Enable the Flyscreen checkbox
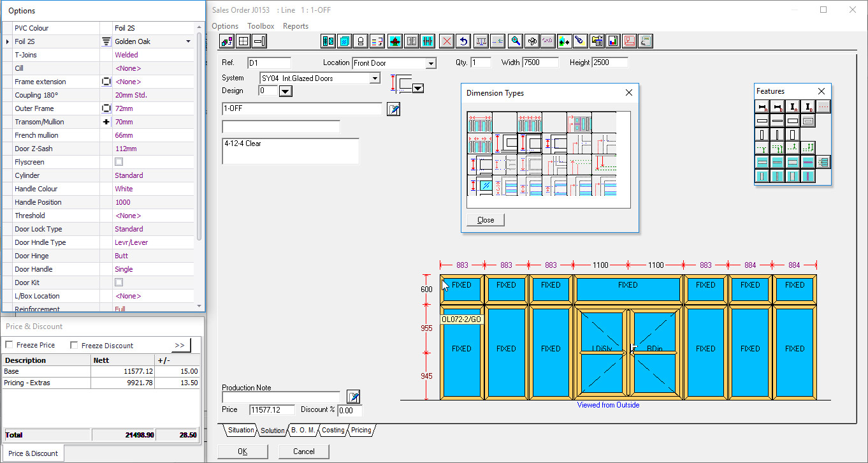Image resolution: width=868 pixels, height=463 pixels. coord(119,162)
